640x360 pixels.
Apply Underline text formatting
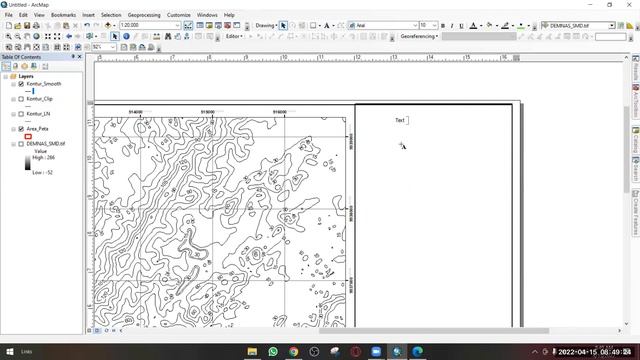(x=461, y=26)
